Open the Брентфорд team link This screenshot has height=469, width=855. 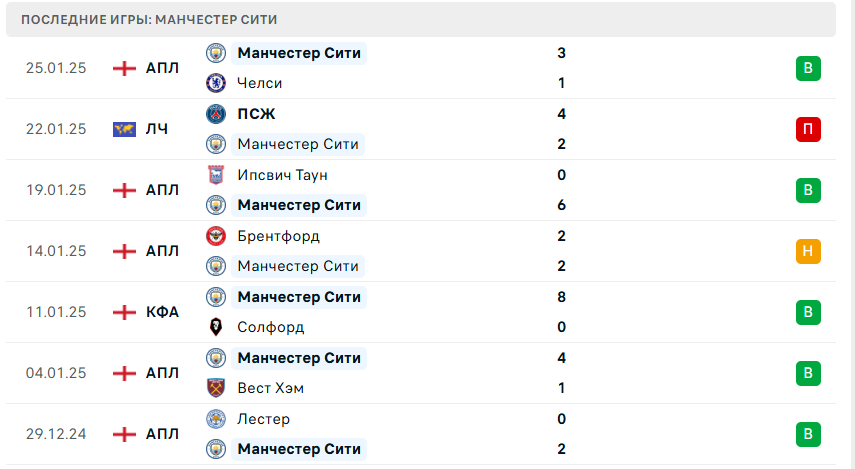click(278, 236)
